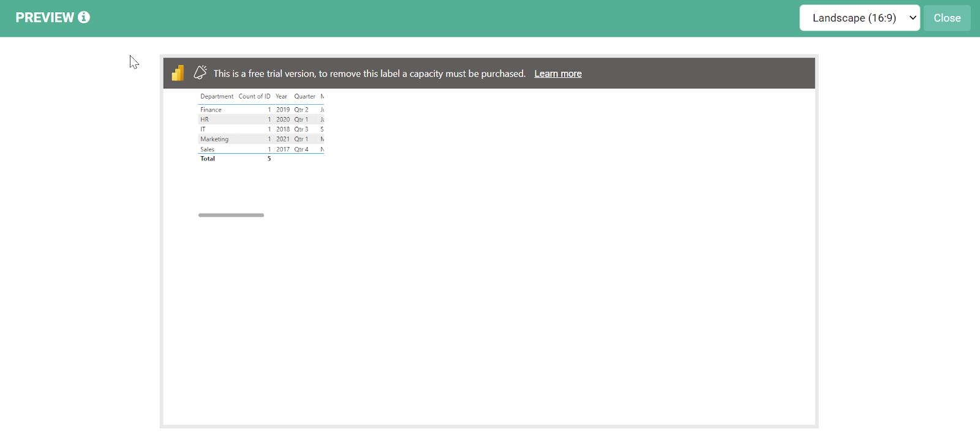Click the announcement bell icon in banner
Viewport: 980px width, 433px height.
(x=200, y=73)
